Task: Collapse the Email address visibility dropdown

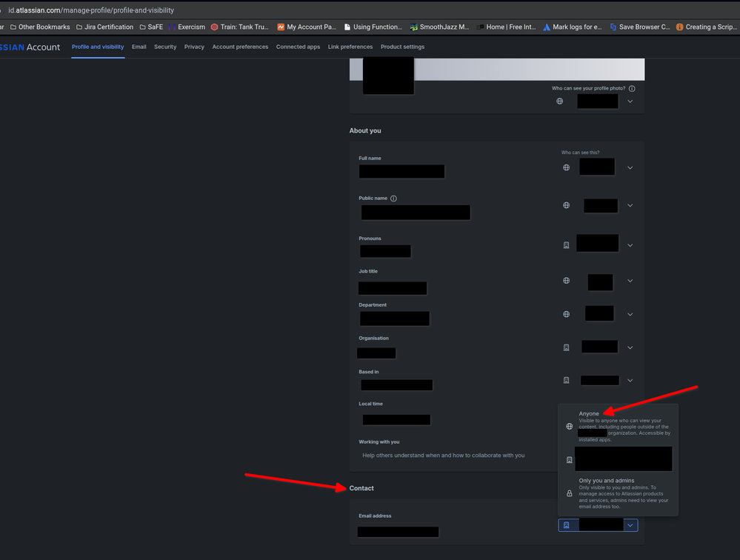Action: pyautogui.click(x=630, y=526)
